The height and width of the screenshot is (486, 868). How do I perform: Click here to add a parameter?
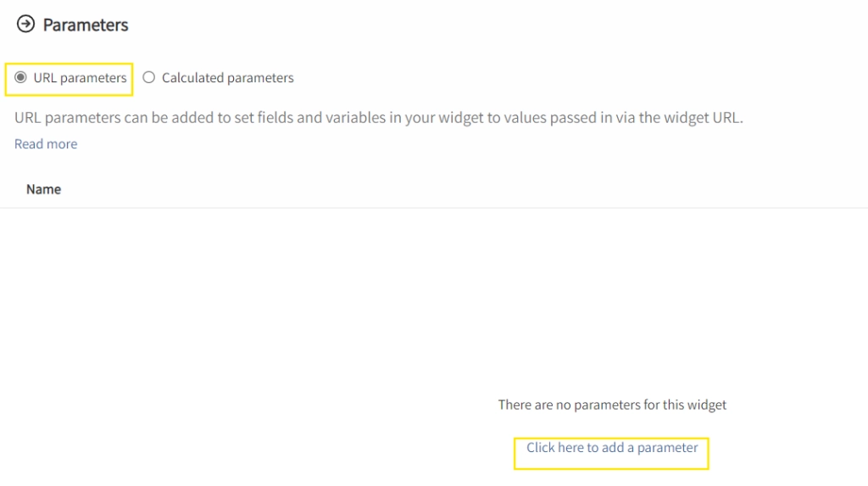pyautogui.click(x=612, y=448)
